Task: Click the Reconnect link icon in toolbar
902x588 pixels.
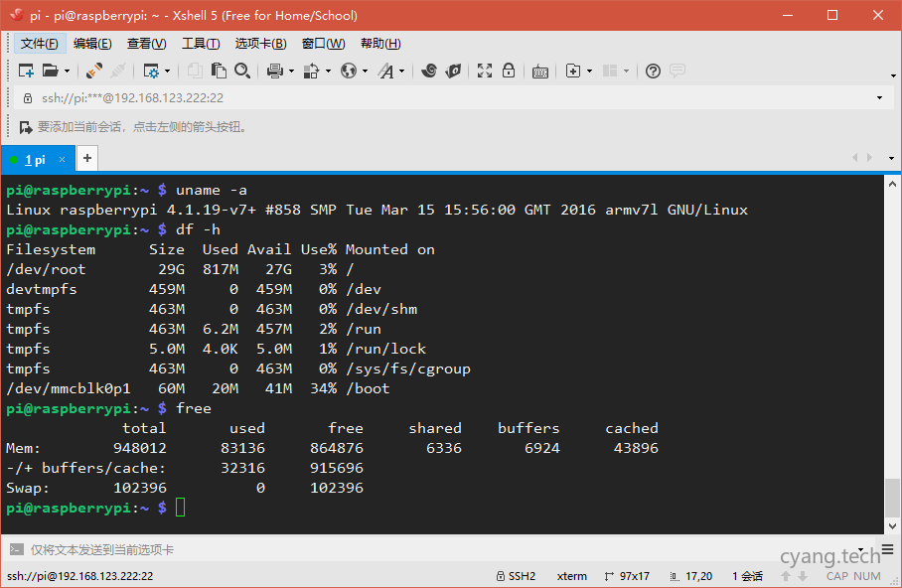Action: 94,71
